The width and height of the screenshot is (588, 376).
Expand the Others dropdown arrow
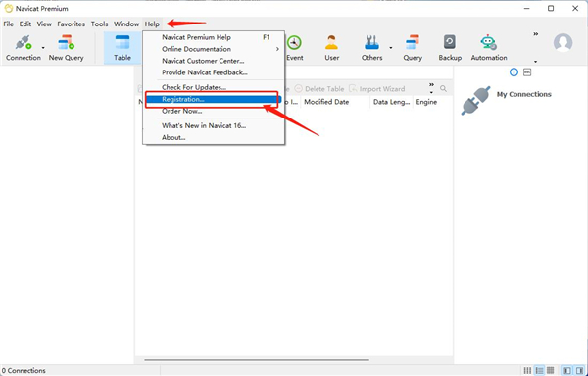click(391, 48)
